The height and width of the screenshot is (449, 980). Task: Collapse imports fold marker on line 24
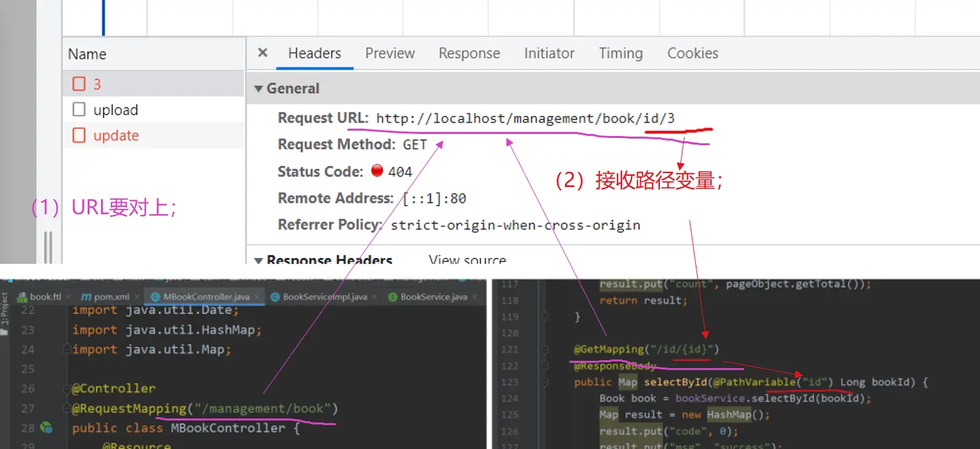click(67, 349)
